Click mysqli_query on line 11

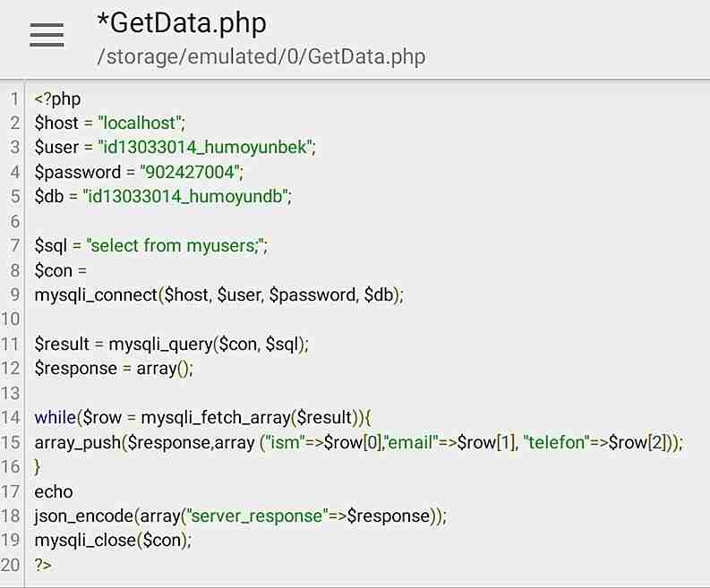click(161, 345)
